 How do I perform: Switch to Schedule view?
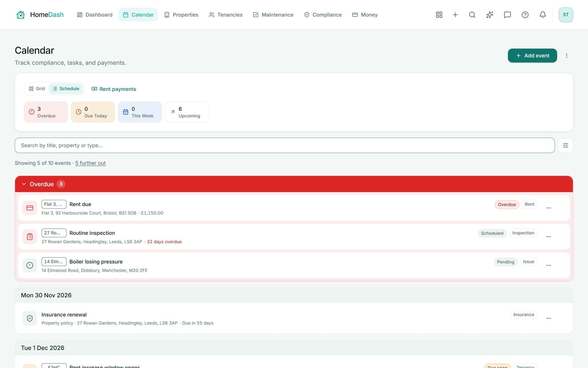tap(66, 89)
